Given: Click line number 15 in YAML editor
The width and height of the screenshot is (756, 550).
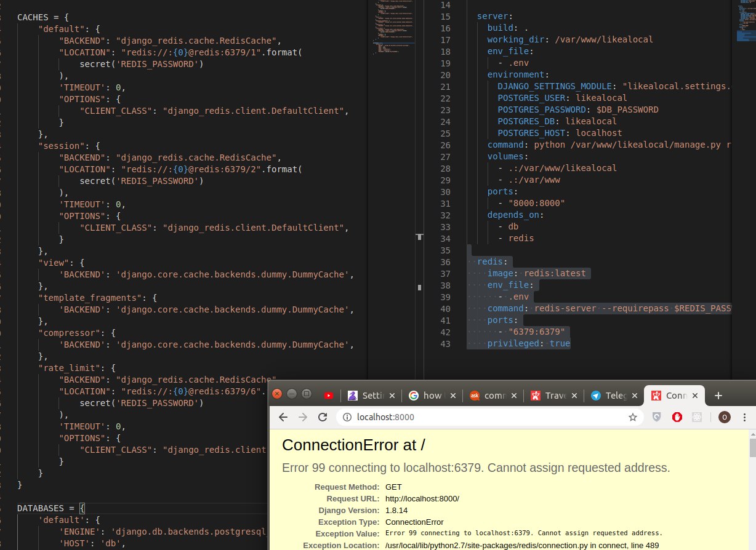Looking at the screenshot, I should tap(446, 17).
